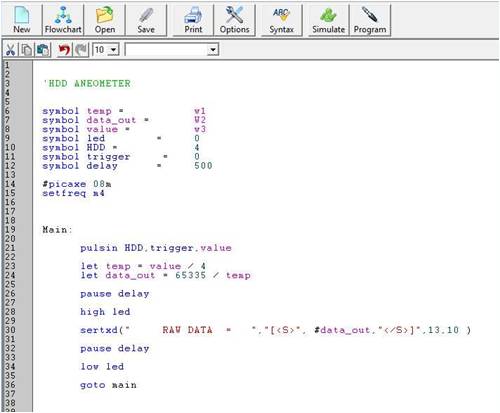Undo last edit with red arrow

64,50
